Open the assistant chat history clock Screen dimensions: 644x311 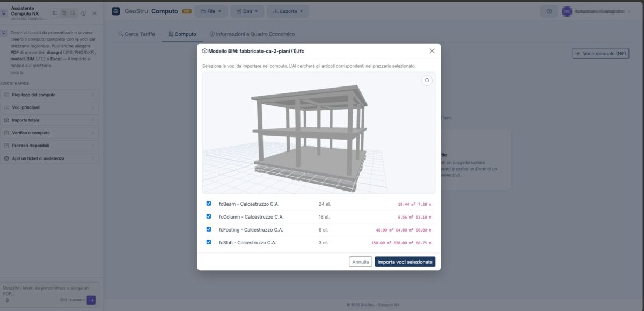click(84, 13)
